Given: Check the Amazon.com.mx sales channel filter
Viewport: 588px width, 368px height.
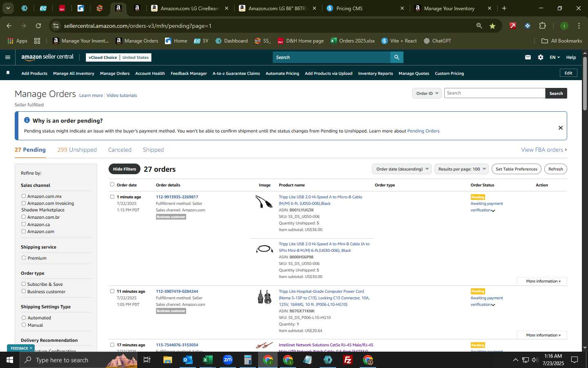Looking at the screenshot, I should [24, 196].
